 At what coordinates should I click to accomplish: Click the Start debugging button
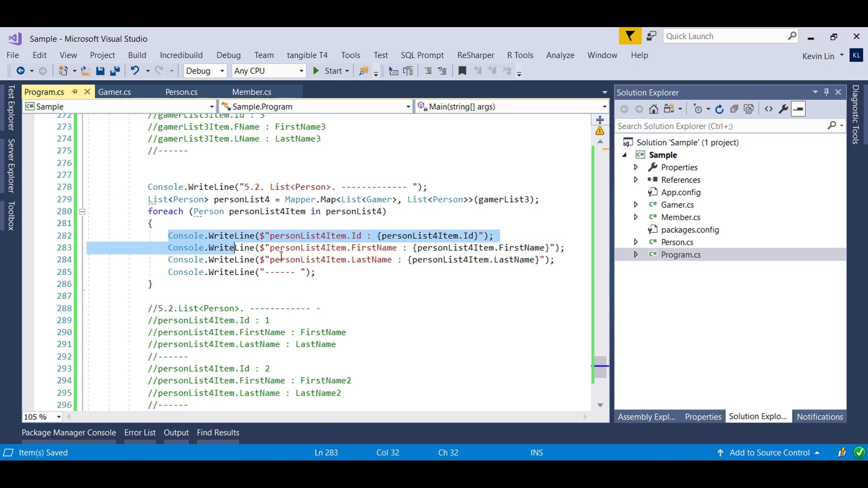(328, 71)
